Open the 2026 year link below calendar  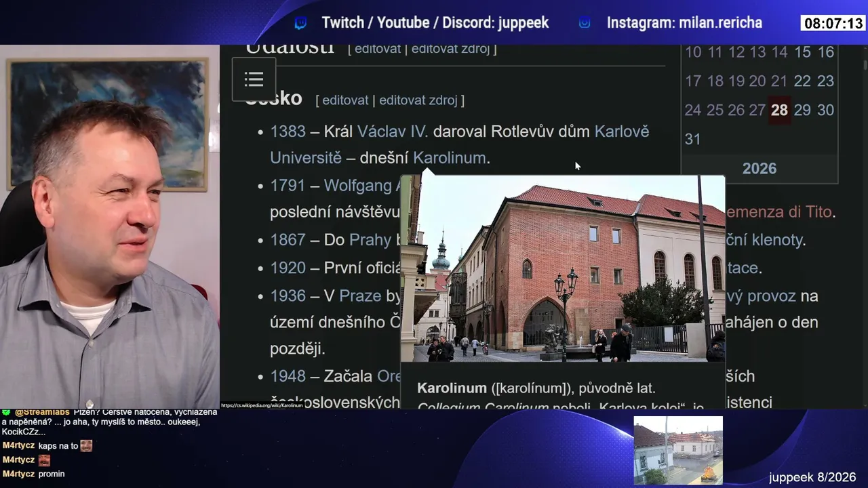tap(759, 169)
